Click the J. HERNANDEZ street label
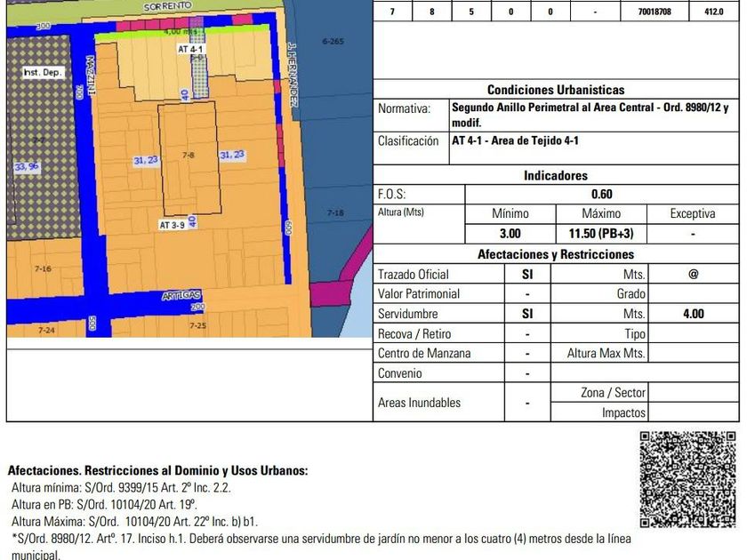 [x=293, y=75]
